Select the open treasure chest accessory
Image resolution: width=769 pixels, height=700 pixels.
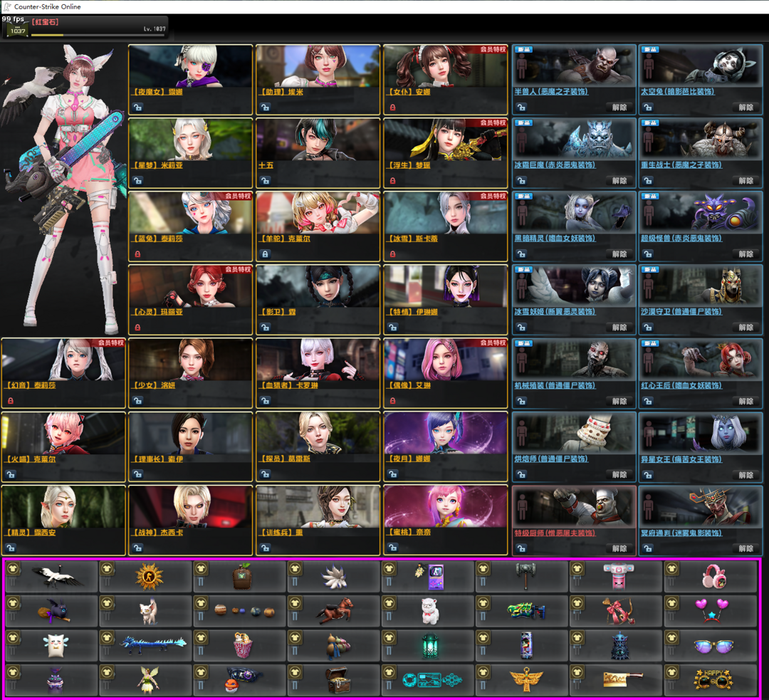pyautogui.click(x=338, y=681)
